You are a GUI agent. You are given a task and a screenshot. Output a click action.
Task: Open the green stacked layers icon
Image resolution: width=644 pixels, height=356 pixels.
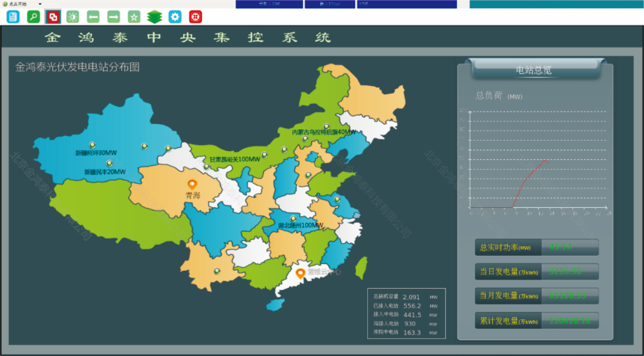(154, 16)
